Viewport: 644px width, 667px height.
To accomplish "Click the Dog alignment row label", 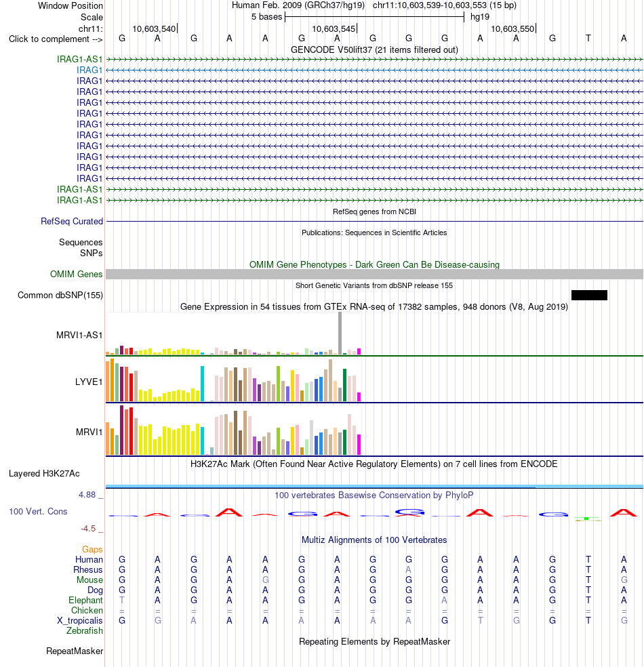I will click(96, 590).
